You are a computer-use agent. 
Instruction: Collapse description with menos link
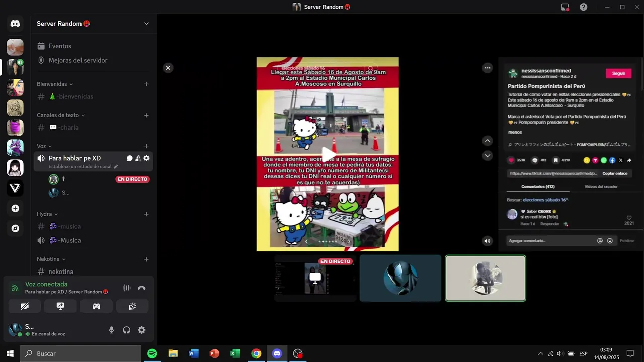515,132
